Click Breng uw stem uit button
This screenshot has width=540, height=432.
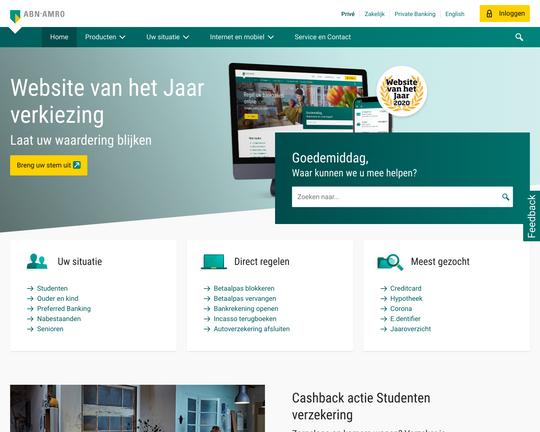(x=49, y=165)
